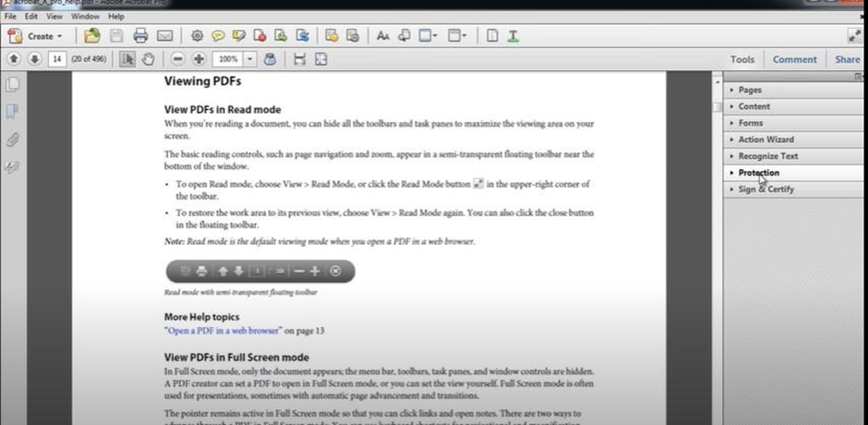
Task: Activate the Select tool cursor icon
Action: (127, 59)
